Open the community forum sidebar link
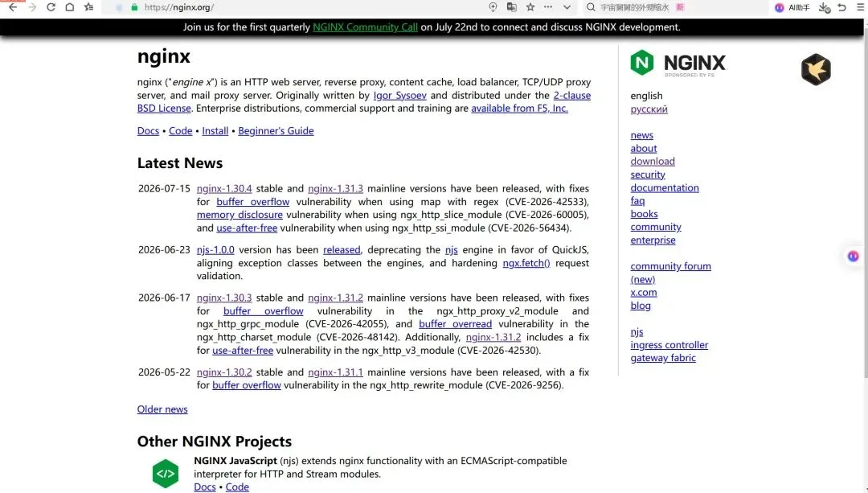 [x=670, y=266]
